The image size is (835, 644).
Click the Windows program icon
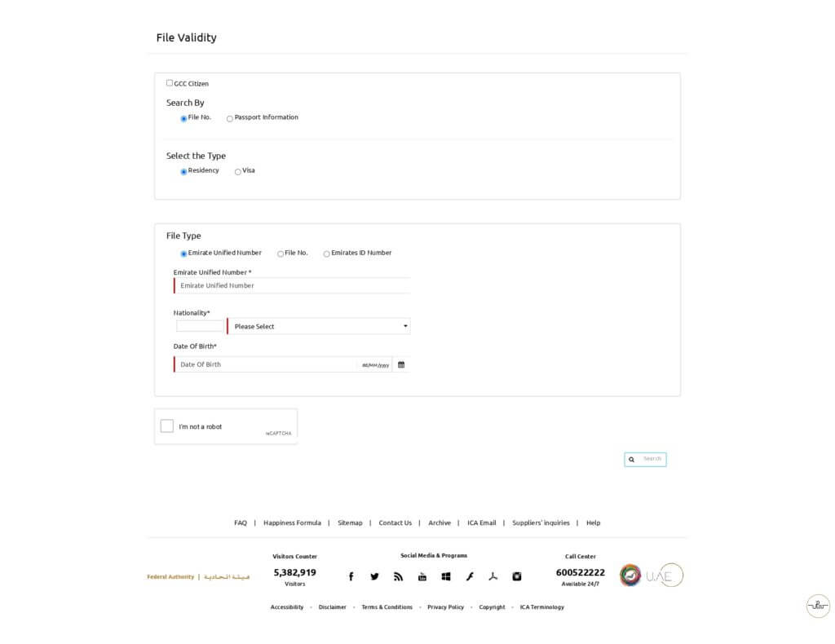click(x=446, y=576)
